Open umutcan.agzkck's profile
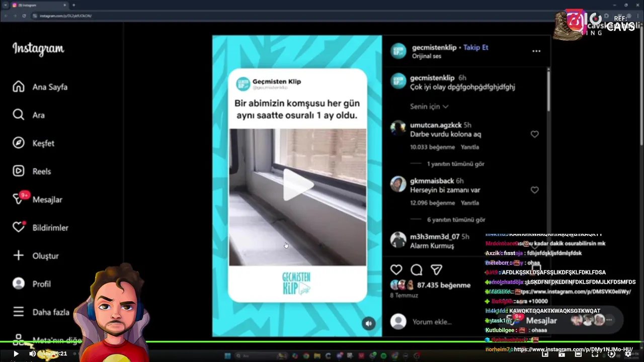This screenshot has height=362, width=644. tap(436, 125)
